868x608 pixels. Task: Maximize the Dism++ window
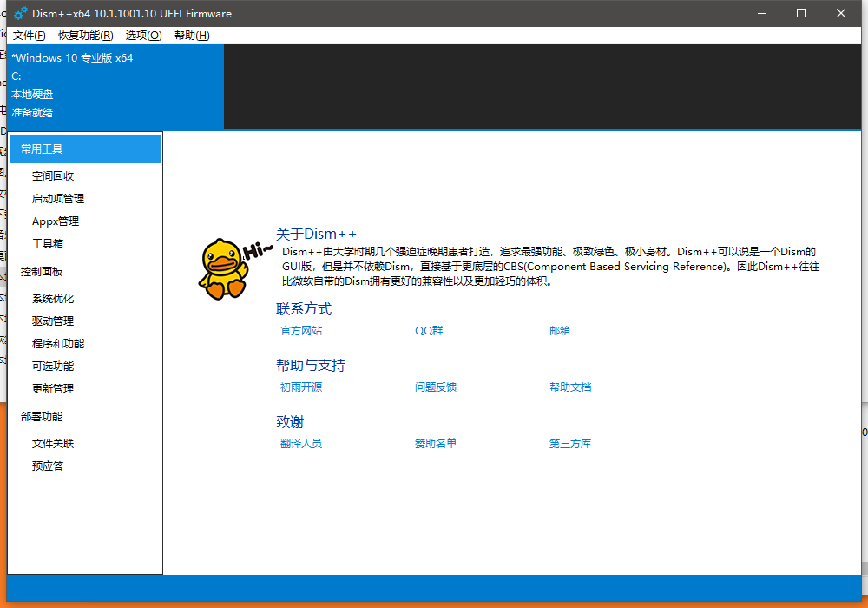[x=801, y=13]
